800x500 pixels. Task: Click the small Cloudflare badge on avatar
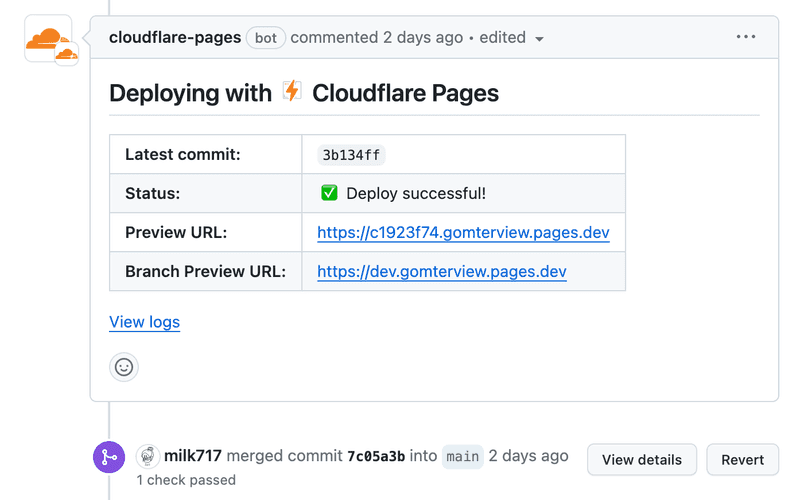point(67,55)
